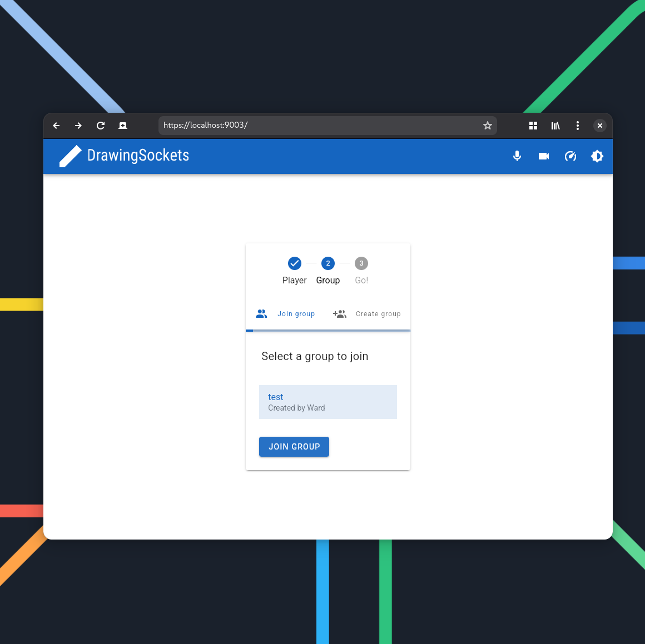Image resolution: width=645 pixels, height=644 pixels.
Task: Toggle the dark theme brightness icon
Action: pyautogui.click(x=597, y=156)
